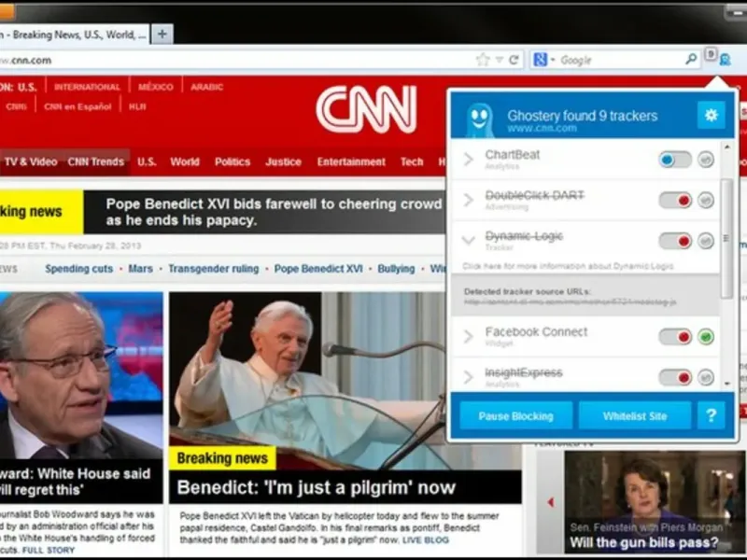Open Bullying trending topic
Image resolution: width=747 pixels, height=560 pixels.
click(x=396, y=269)
